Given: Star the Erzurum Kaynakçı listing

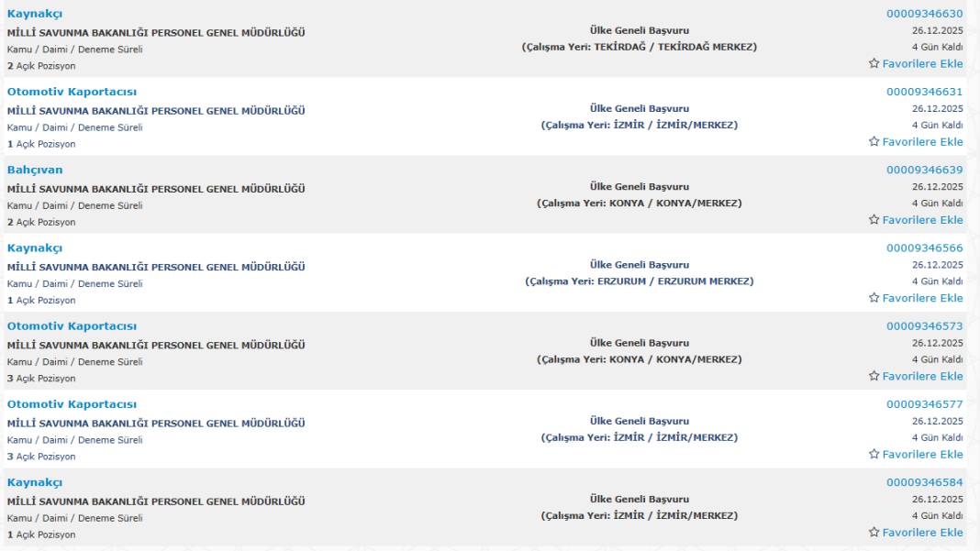Looking at the screenshot, I should pos(874,298).
